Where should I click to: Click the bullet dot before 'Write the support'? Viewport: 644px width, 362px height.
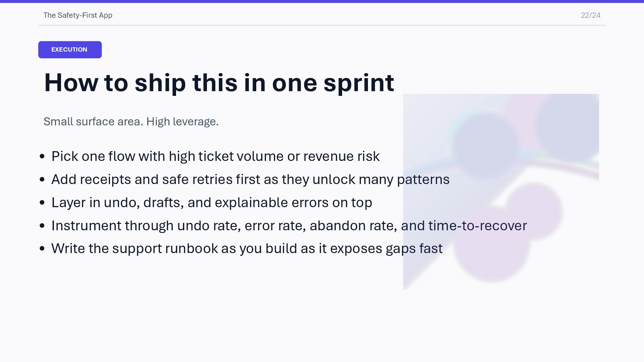42,248
